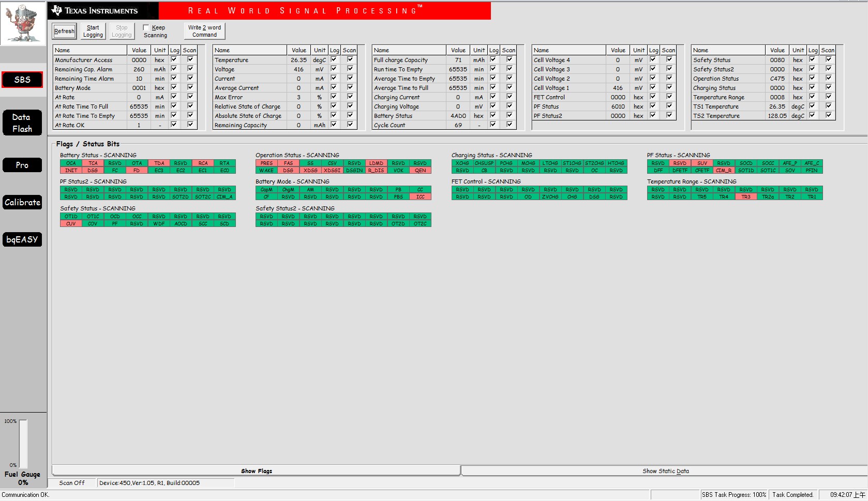Enable the Keep Scanning checkbox
The height and width of the screenshot is (501, 868).
[x=146, y=28]
